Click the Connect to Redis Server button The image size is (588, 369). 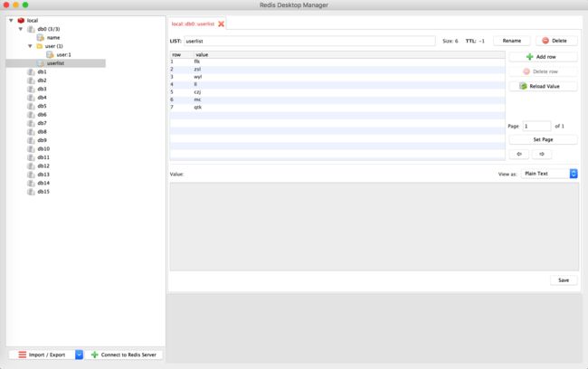click(124, 355)
